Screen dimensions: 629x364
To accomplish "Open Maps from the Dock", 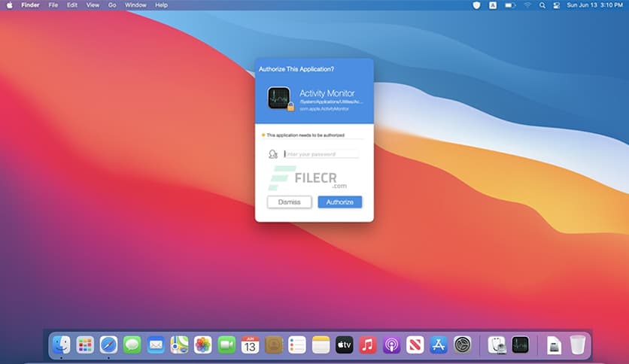I will click(x=179, y=344).
